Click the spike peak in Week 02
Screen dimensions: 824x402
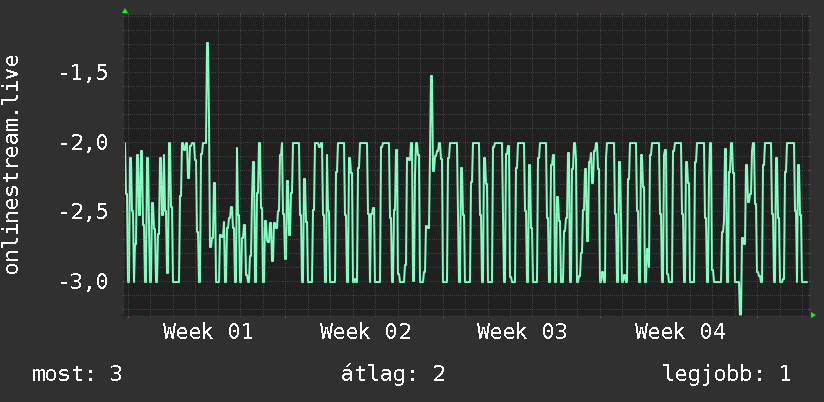pos(431,76)
